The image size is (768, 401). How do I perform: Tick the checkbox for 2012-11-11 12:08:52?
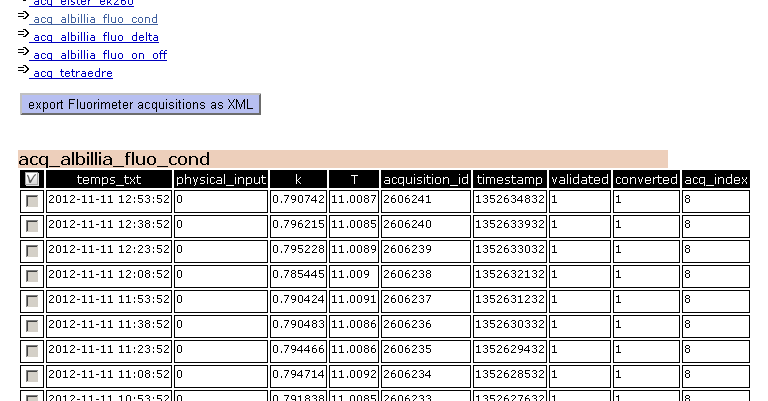click(32, 276)
